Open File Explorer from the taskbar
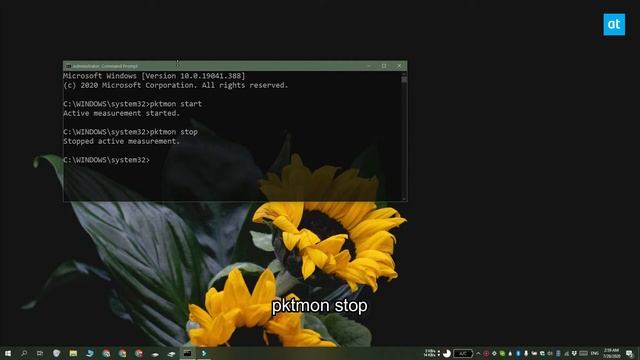This screenshot has width=640, height=360. (x=73, y=353)
